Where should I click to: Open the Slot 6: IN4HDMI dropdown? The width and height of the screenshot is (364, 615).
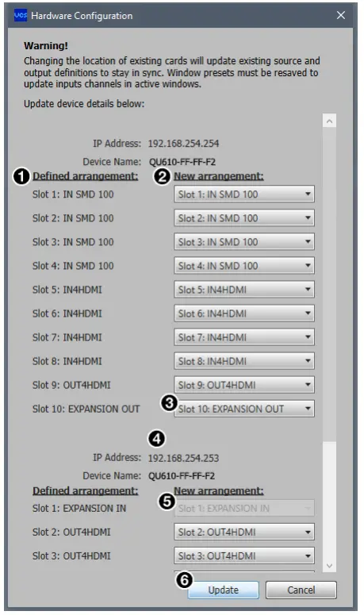244,313
